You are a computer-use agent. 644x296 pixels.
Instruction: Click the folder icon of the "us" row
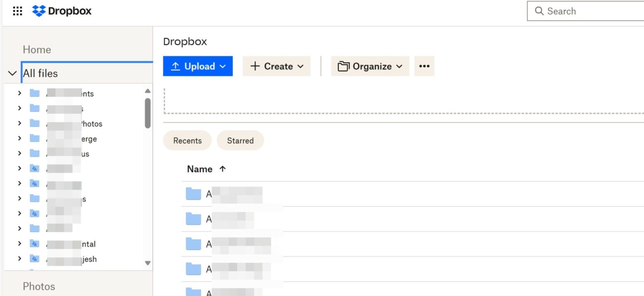pyautogui.click(x=34, y=154)
